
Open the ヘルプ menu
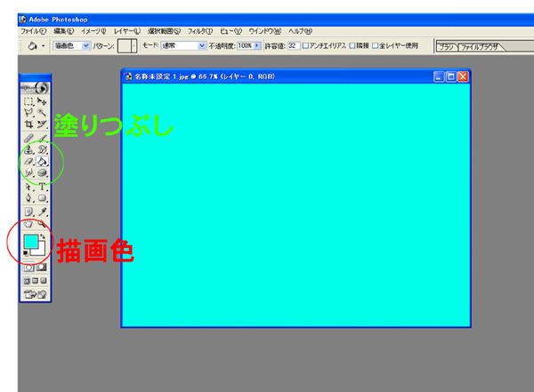pos(300,31)
